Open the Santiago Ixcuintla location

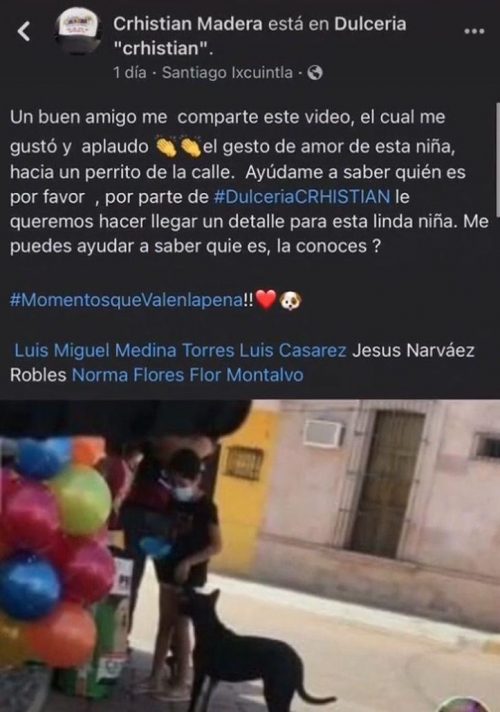[x=227, y=73]
